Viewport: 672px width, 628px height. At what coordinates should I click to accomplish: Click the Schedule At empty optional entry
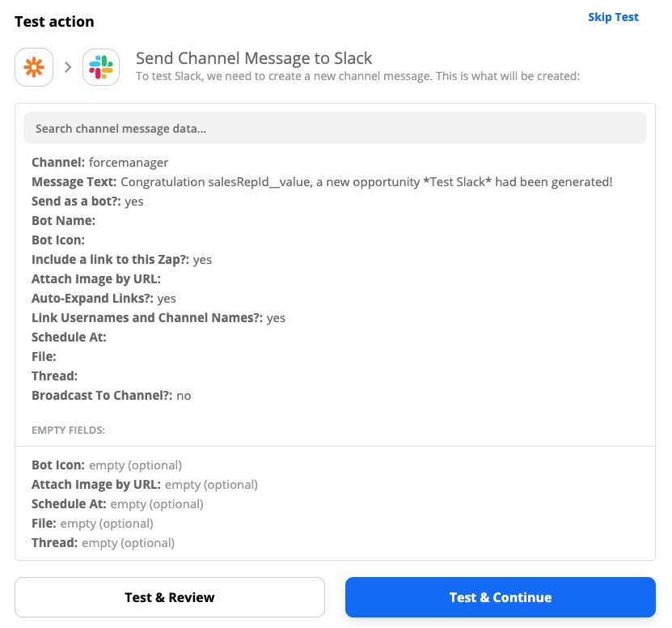pos(117,503)
